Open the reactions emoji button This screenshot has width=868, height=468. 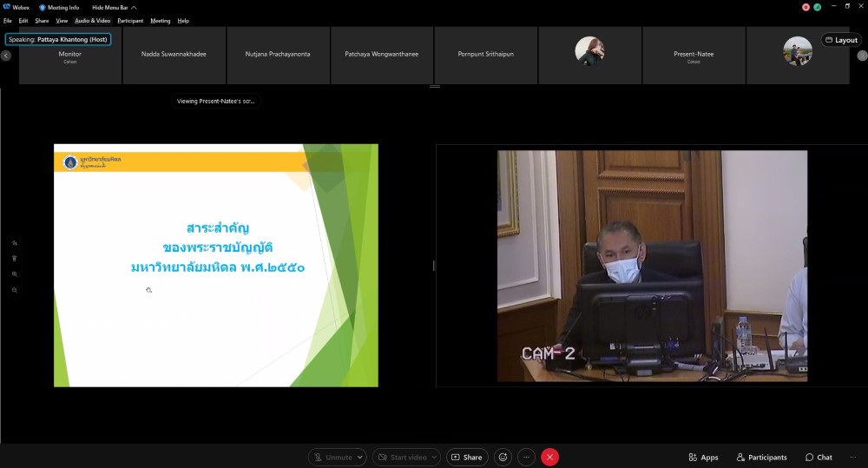click(502, 457)
